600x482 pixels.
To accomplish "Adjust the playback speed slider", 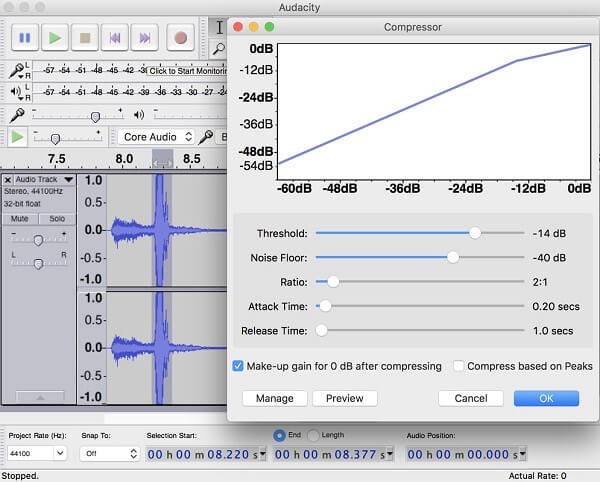I will pos(55,139).
